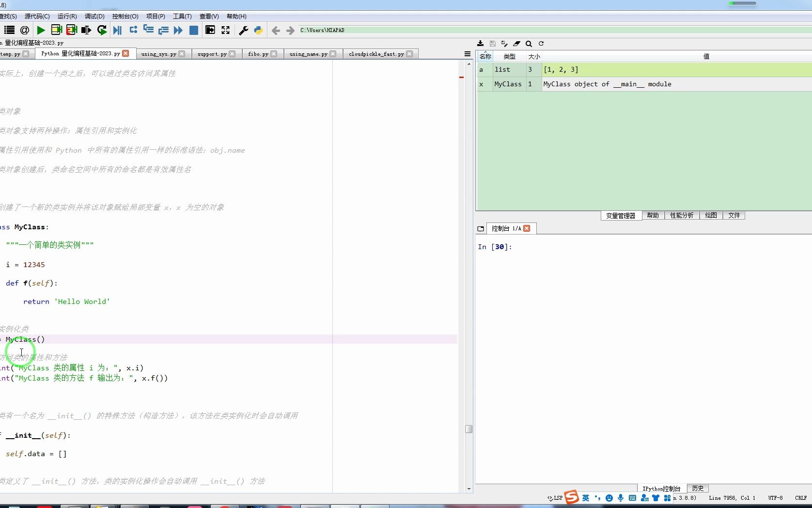Close the Python 量化编程基础-2023.py tab
Viewport: 812px width, 508px height.
(x=126, y=53)
